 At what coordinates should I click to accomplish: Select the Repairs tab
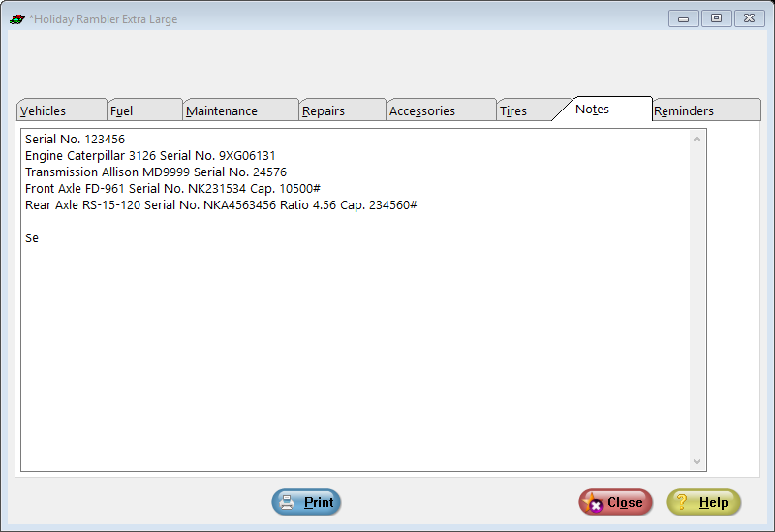pyautogui.click(x=343, y=110)
